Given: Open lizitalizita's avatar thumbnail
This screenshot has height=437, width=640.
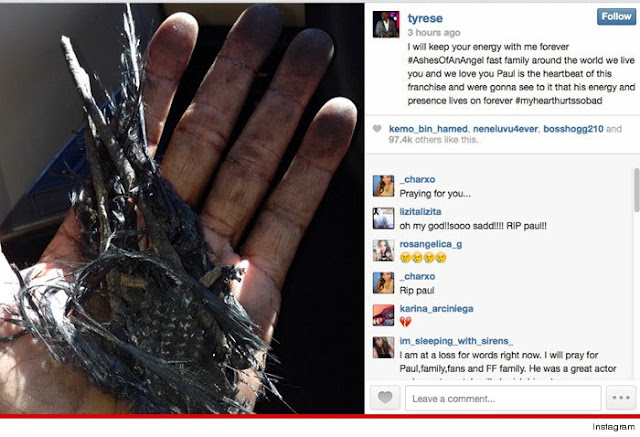Looking at the screenshot, I should [x=383, y=218].
